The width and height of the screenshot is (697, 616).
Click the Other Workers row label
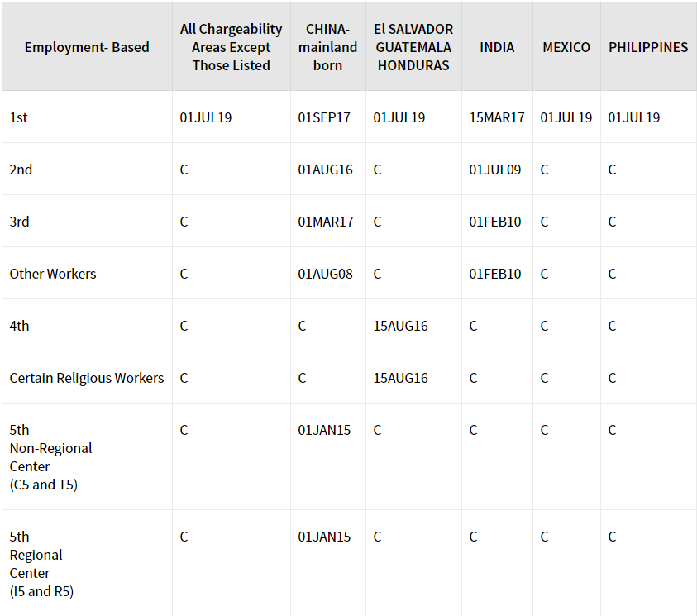coord(53,274)
